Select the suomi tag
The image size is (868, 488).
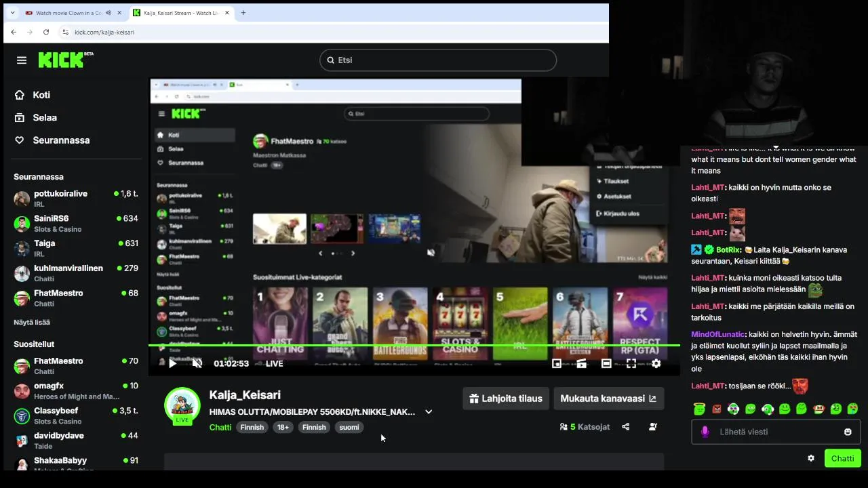349,427
